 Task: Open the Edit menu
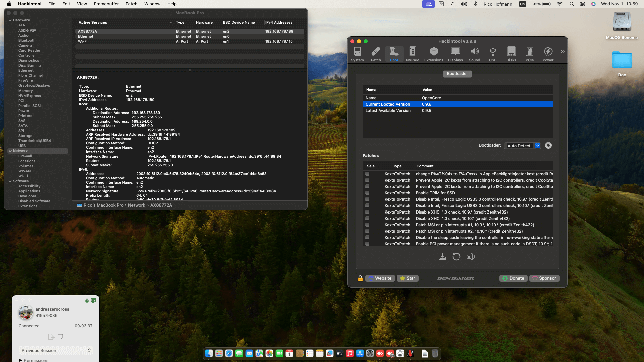click(x=66, y=4)
